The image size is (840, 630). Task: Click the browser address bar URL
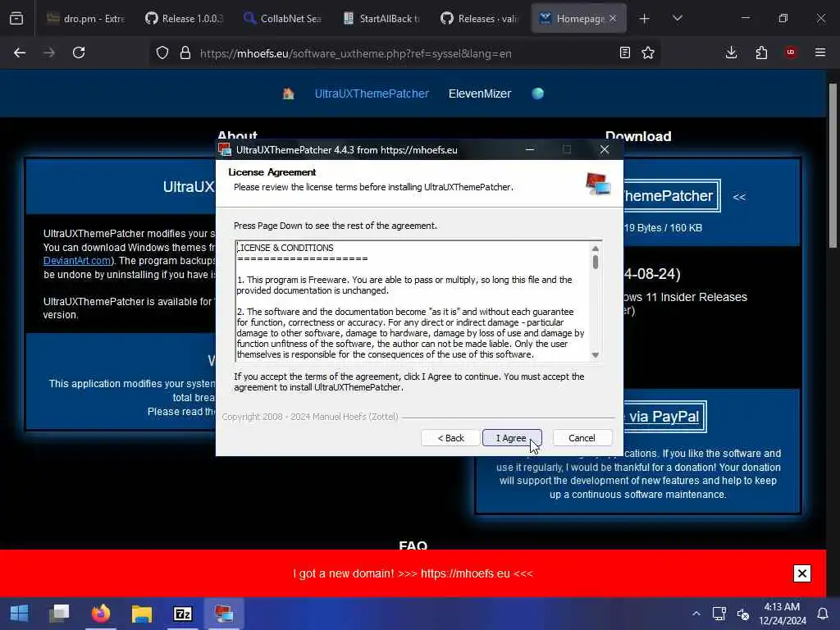[x=355, y=53]
